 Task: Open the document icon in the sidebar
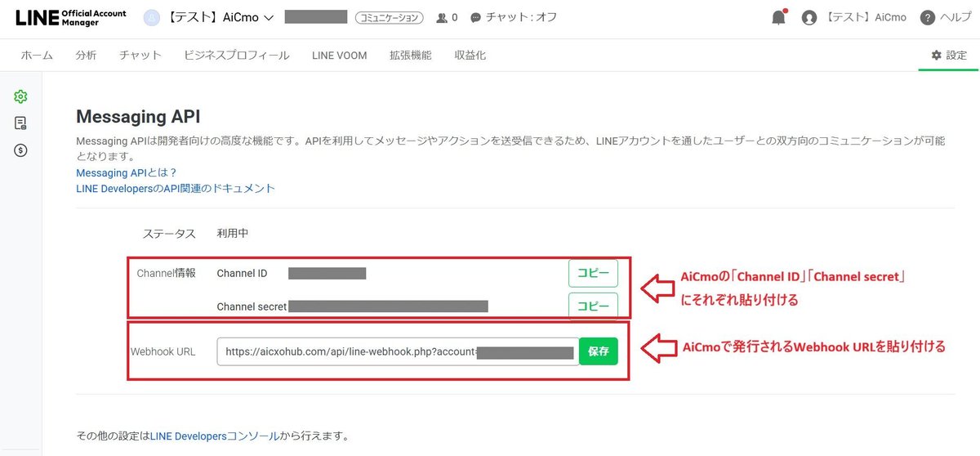[x=21, y=123]
